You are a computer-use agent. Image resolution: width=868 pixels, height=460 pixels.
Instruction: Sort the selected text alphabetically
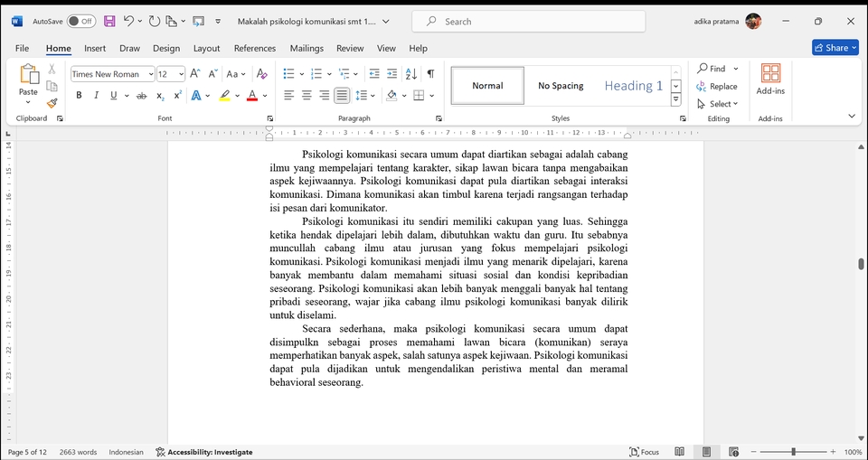[410, 73]
